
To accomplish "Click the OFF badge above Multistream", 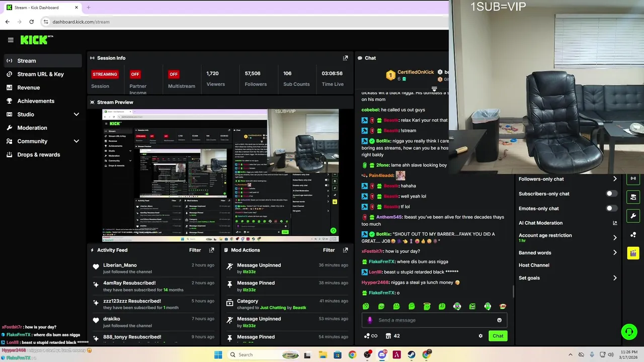I will pos(174,74).
